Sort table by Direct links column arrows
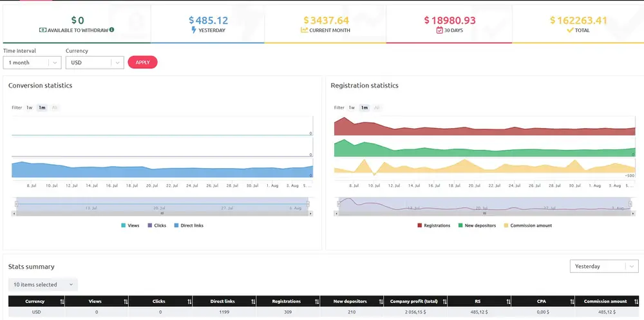 [253, 301]
